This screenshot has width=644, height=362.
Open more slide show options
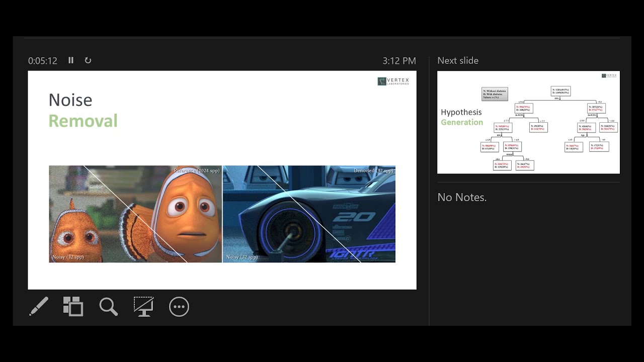(179, 307)
